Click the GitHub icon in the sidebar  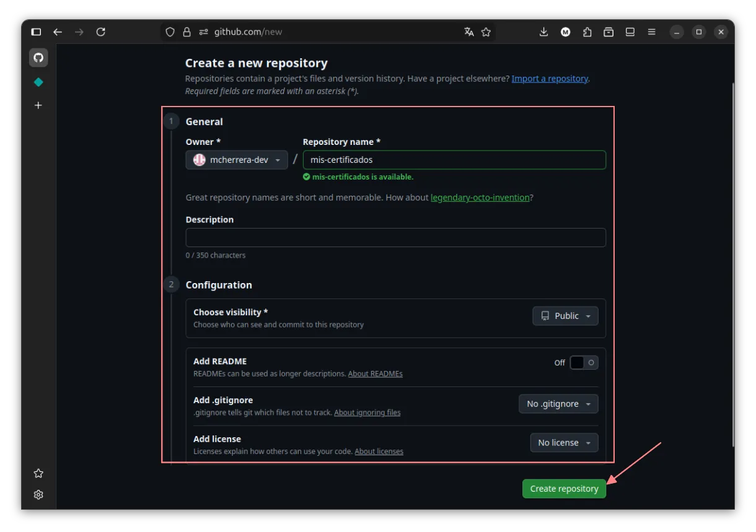(x=38, y=58)
